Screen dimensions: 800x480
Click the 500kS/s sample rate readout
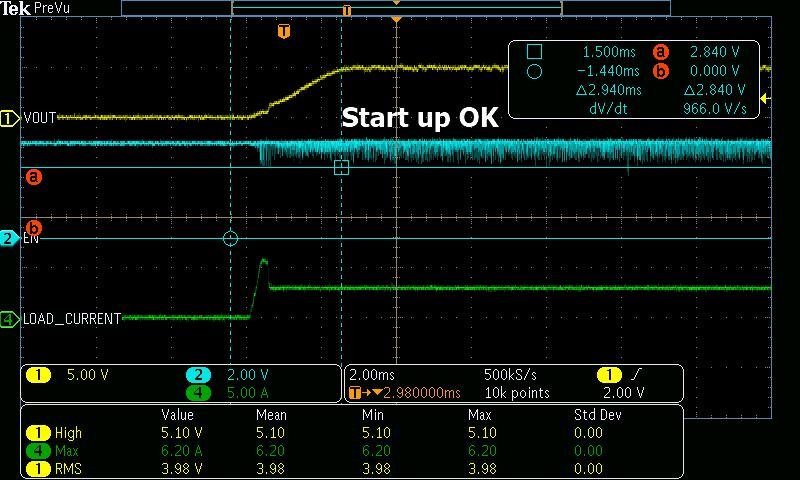[510, 375]
